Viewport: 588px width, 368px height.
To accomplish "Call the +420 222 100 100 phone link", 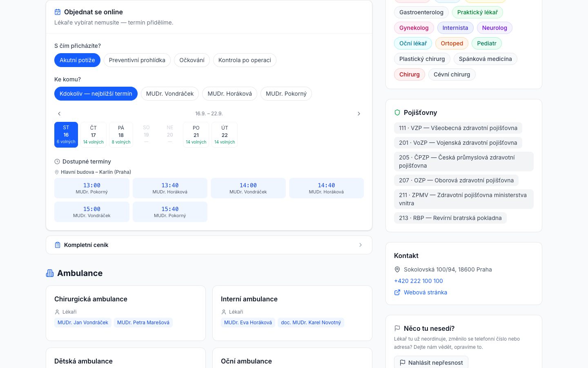I will pos(419,281).
